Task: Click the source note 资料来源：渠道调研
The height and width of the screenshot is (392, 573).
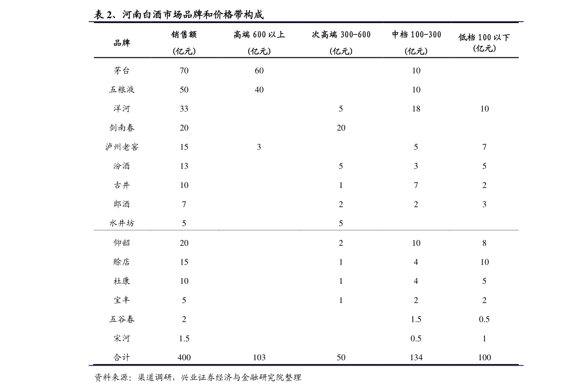Action: point(133,377)
